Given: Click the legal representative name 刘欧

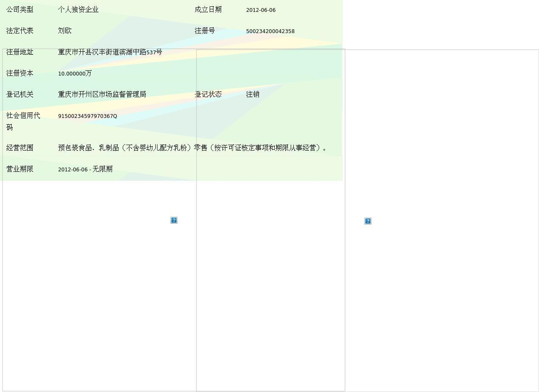Looking at the screenshot, I should (x=65, y=31).
